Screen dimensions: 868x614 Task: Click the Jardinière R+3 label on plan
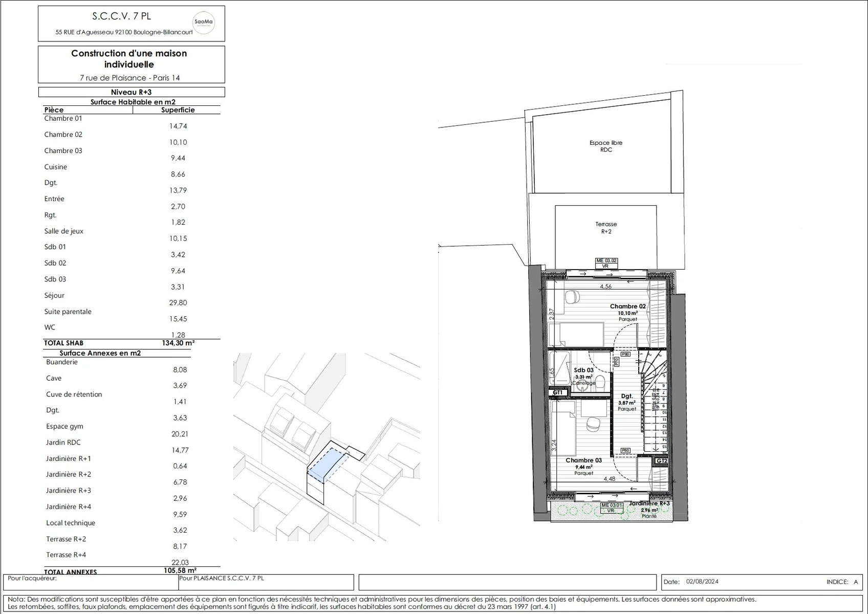[649, 503]
